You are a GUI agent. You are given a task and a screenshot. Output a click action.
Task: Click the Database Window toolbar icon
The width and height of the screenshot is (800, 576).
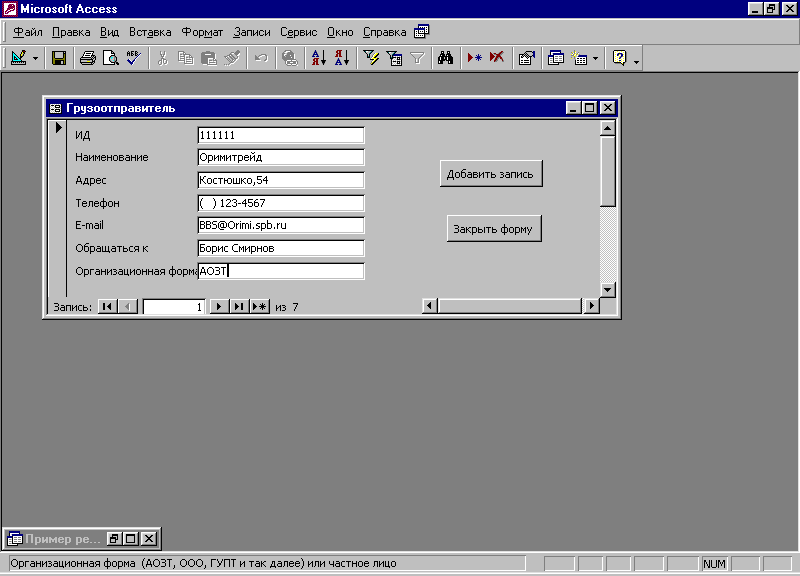(x=556, y=58)
